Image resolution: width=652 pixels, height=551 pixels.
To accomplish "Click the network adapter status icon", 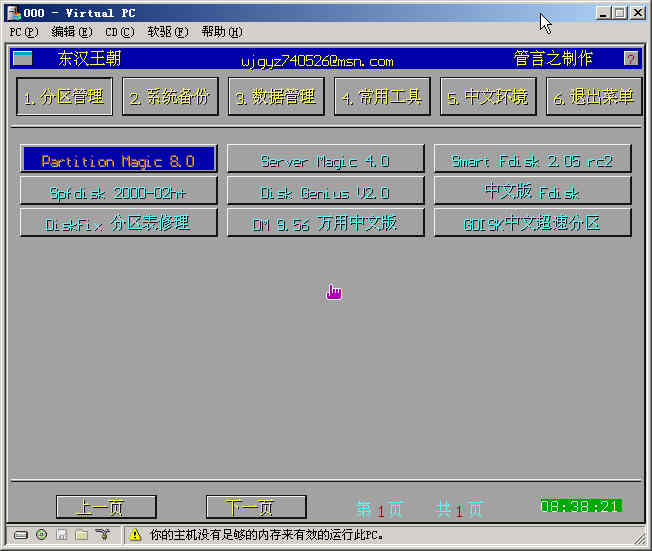I will coord(102,535).
